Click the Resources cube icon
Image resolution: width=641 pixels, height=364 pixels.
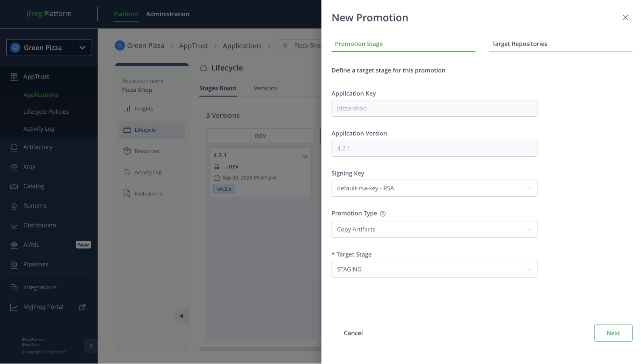[127, 151]
